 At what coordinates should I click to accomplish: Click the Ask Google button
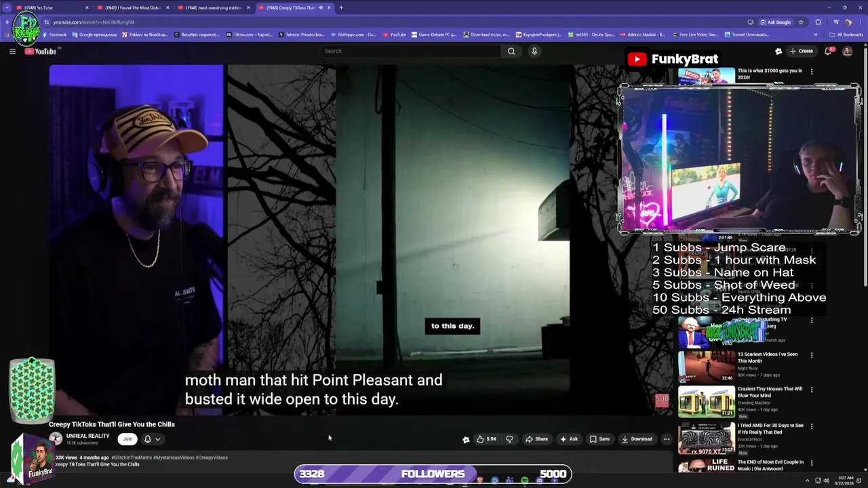[x=775, y=22]
